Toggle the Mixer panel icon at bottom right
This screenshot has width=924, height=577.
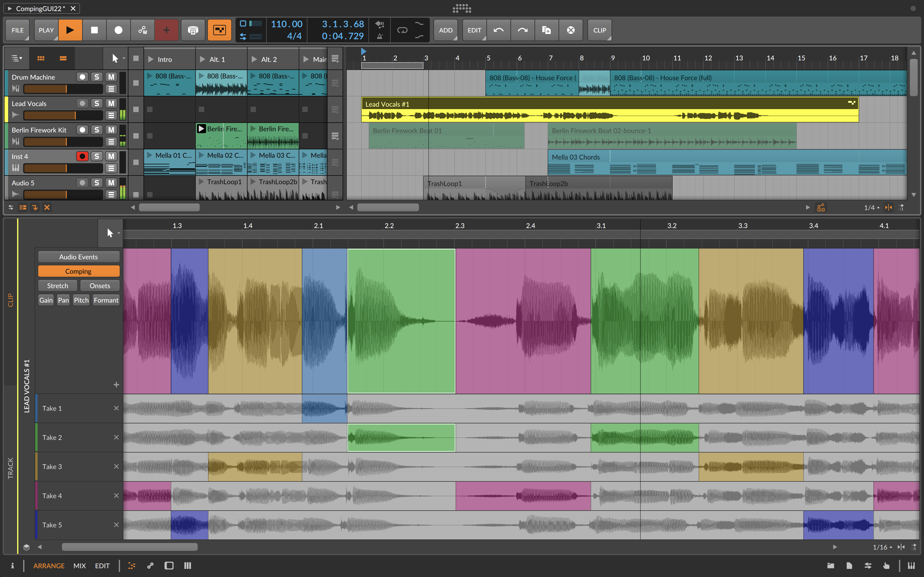click(187, 566)
